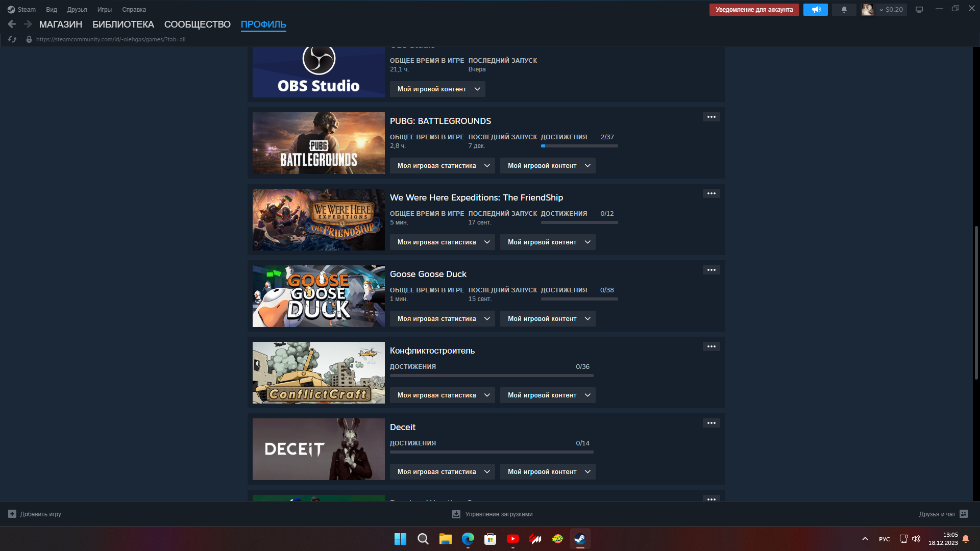Expand We Were Here "Мой игровой контент"
The image size is (980, 551).
click(548, 242)
